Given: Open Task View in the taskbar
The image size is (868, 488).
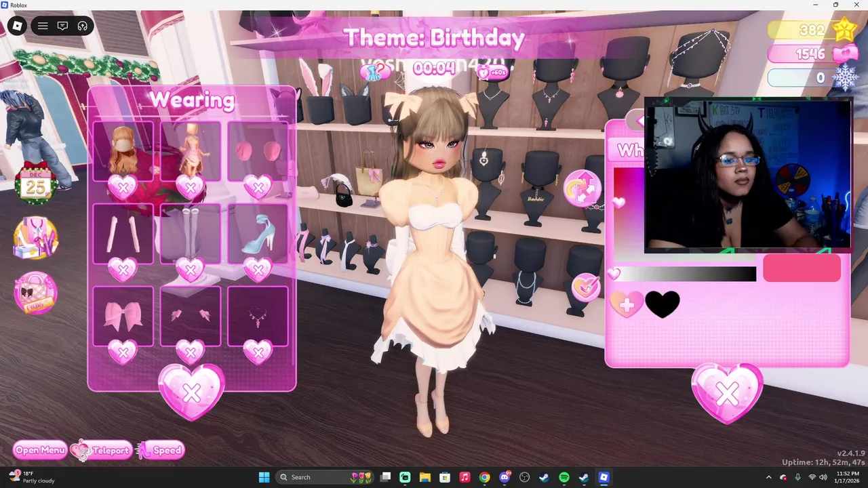Looking at the screenshot, I should click(385, 477).
